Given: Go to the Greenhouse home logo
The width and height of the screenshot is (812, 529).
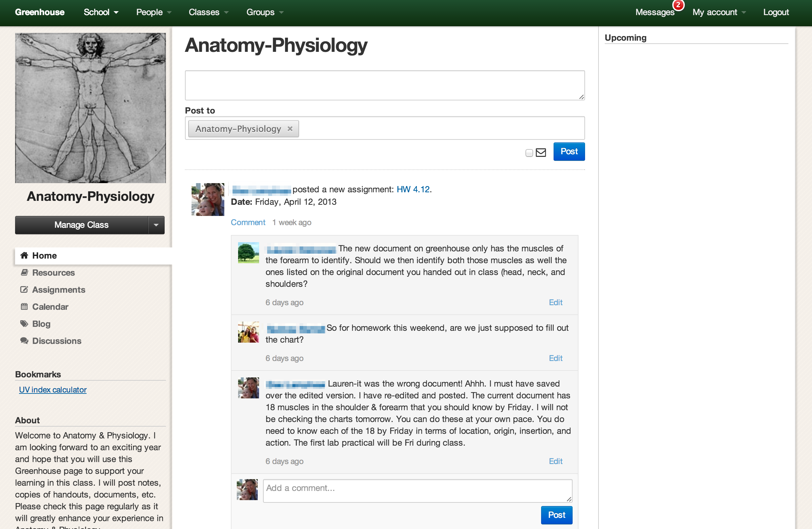Looking at the screenshot, I should pyautogui.click(x=40, y=12).
